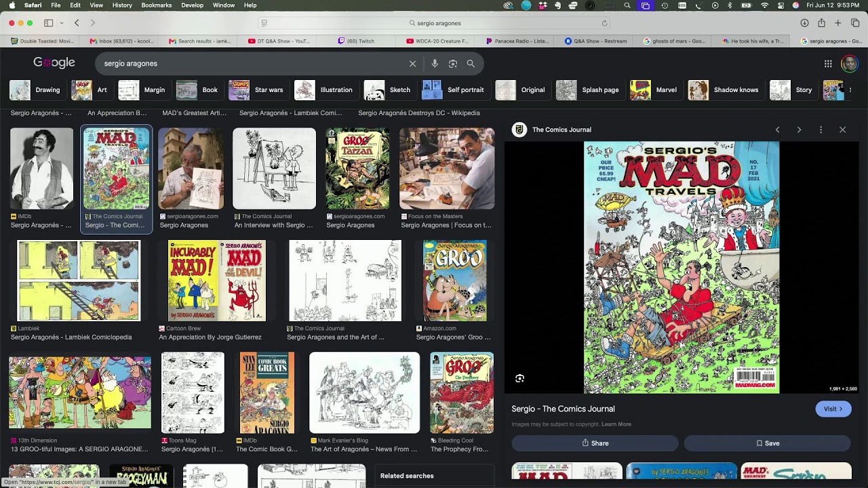The height and width of the screenshot is (488, 868).
Task: Focus the Google search input field
Action: click(x=251, y=64)
